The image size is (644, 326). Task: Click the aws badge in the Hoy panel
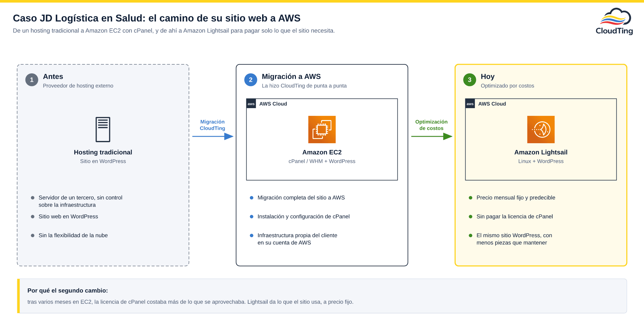(x=470, y=104)
